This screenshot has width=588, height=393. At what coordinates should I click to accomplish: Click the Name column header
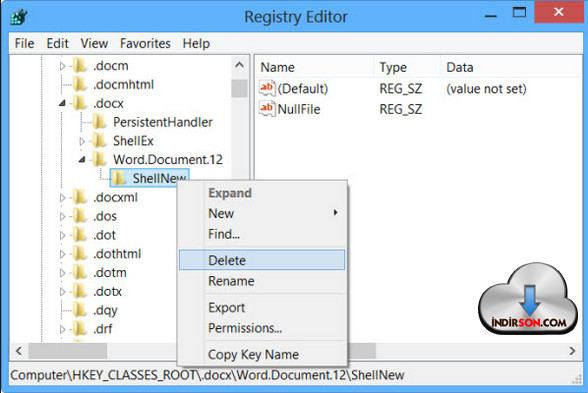pos(315,67)
